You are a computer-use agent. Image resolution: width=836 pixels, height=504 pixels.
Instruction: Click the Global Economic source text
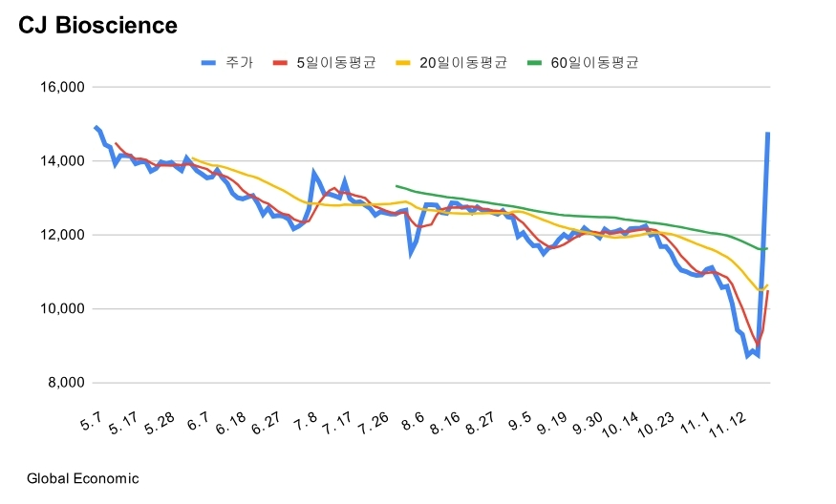tap(82, 478)
